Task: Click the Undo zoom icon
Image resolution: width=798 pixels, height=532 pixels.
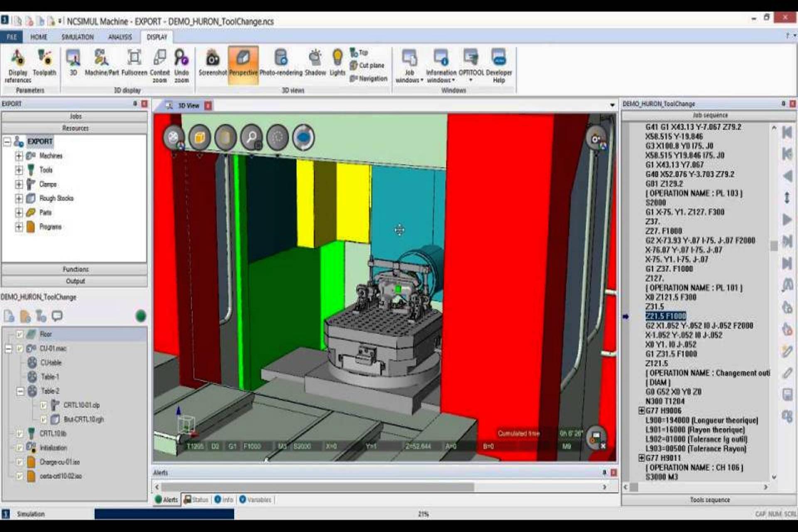Action: [182, 66]
